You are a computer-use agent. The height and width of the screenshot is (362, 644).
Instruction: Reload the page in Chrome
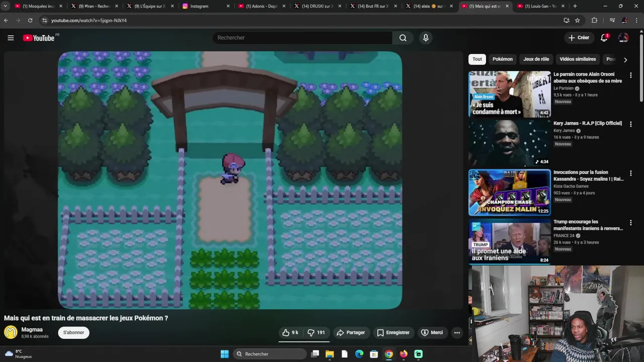(x=30, y=20)
